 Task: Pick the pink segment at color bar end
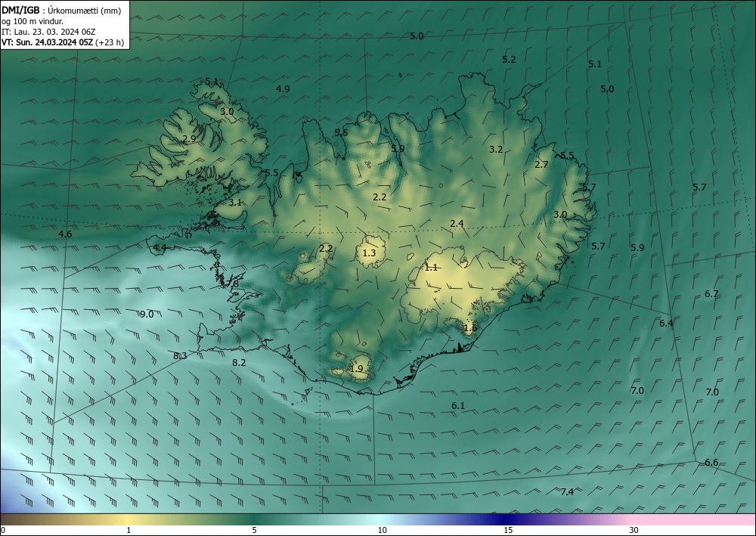(x=694, y=519)
